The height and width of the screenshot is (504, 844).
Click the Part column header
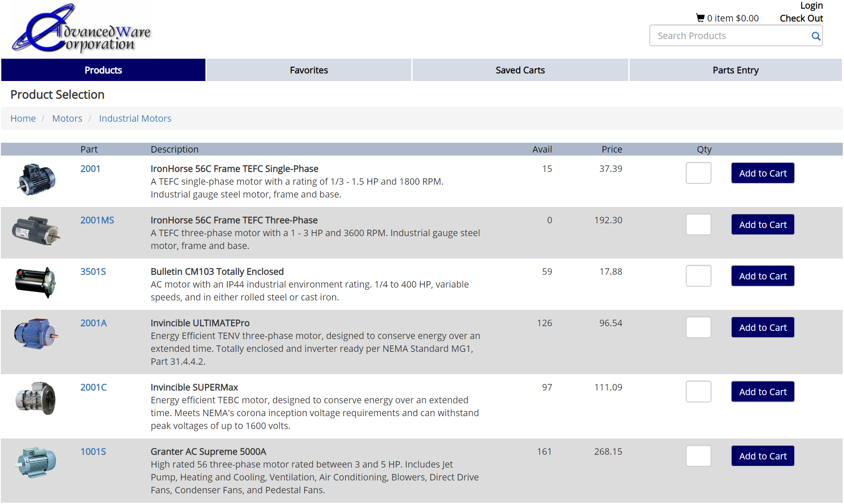tap(89, 150)
